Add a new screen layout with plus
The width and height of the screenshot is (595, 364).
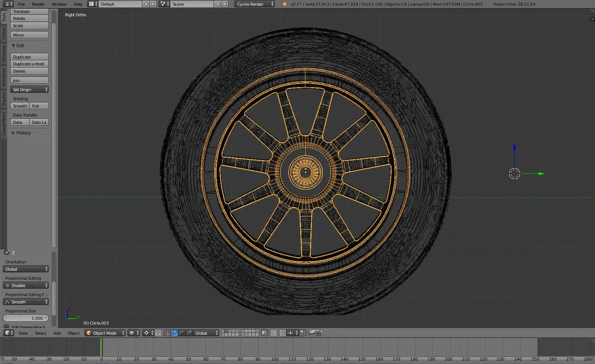[x=146, y=4]
